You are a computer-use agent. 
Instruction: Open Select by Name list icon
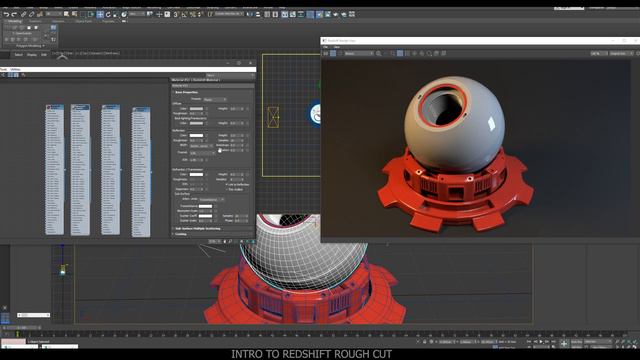(74, 14)
